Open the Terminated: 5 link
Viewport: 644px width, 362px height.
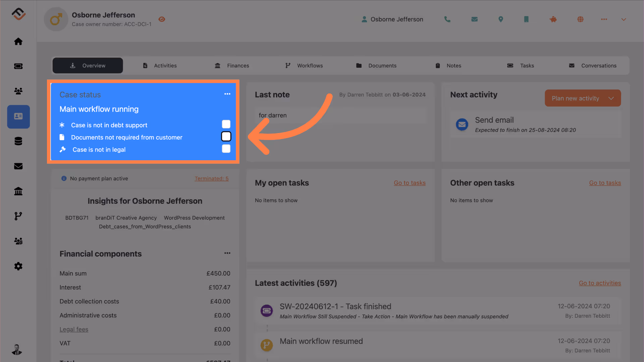pos(211,179)
